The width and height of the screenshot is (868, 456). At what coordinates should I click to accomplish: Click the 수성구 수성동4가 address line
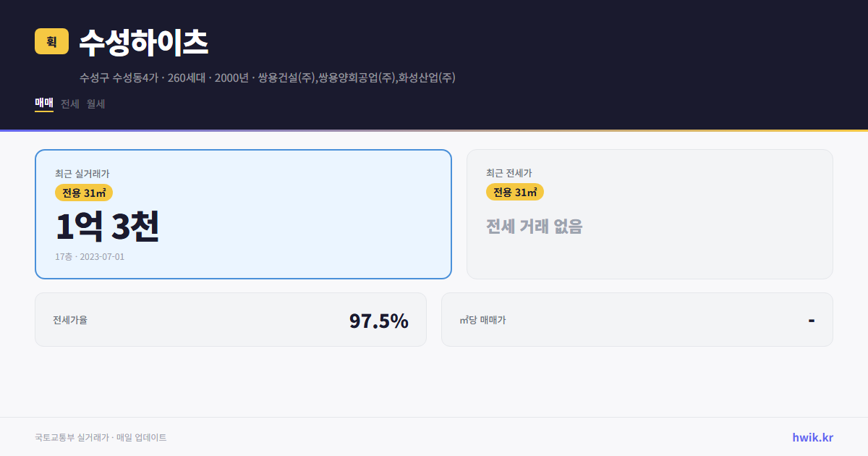coord(267,78)
